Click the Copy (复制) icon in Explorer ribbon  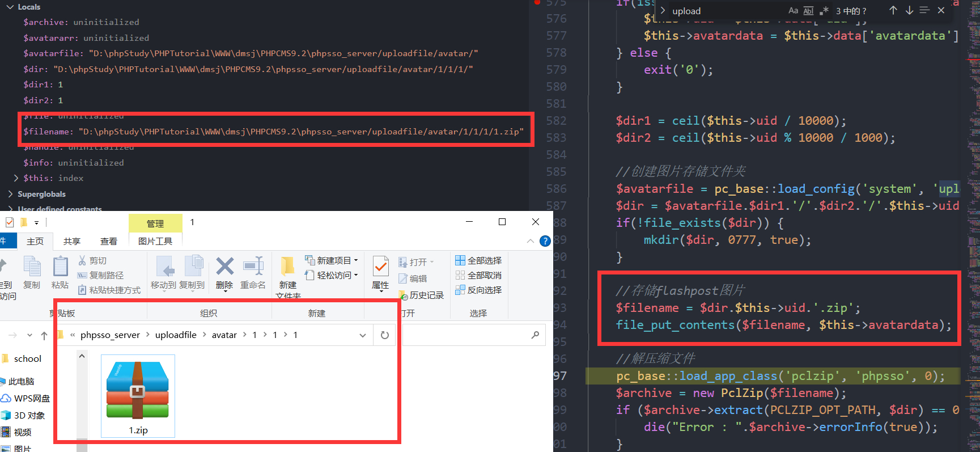click(x=32, y=273)
